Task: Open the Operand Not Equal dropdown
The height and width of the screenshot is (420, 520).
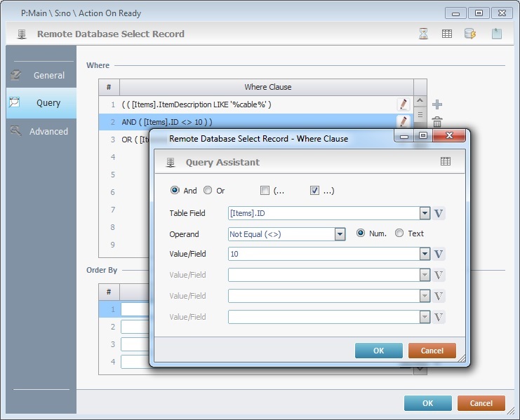Action: click(340, 234)
